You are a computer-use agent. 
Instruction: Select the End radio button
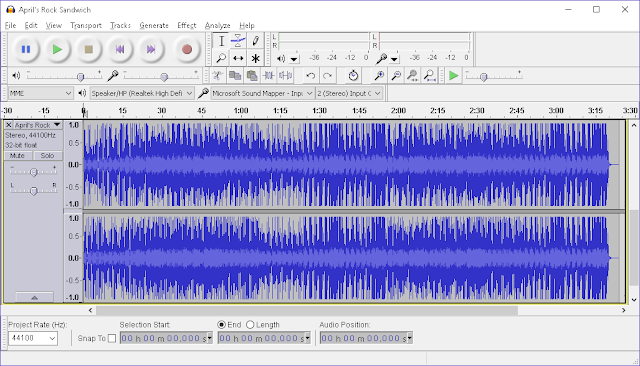pos(222,325)
